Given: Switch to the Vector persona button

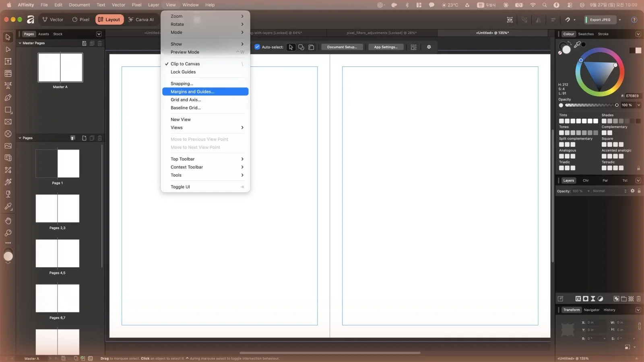Looking at the screenshot, I should coord(53,20).
